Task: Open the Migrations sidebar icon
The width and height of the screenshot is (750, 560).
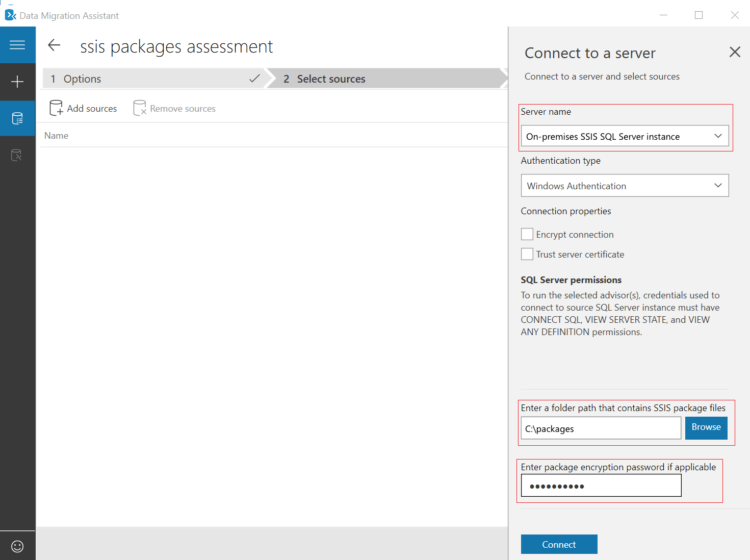Action: tap(17, 155)
